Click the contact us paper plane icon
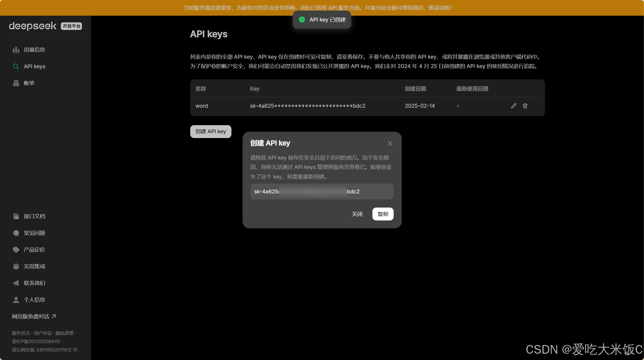The width and height of the screenshot is (644, 360). 16,283
